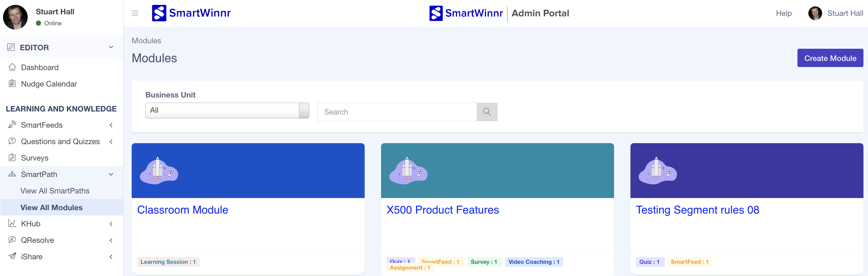Click the SmartPath hierarchy icon
Viewport: 868px width, 276px height.
click(x=12, y=174)
